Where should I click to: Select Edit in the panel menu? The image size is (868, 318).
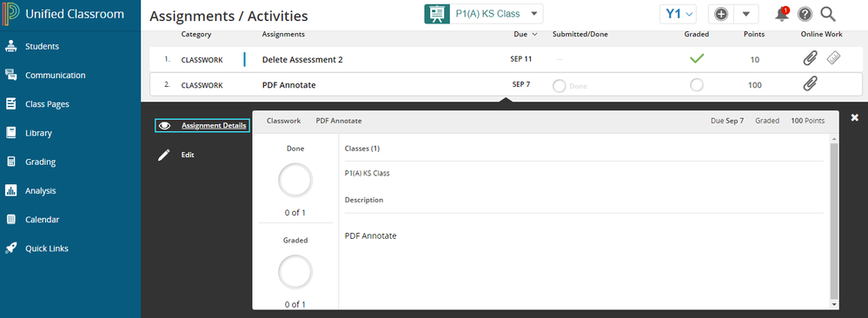(x=188, y=156)
